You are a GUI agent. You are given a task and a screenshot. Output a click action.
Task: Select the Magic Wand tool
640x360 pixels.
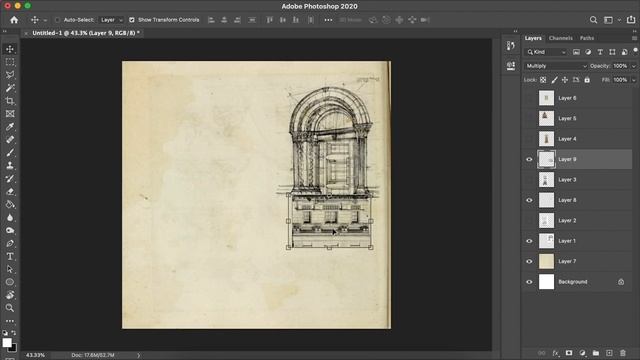click(x=10, y=88)
